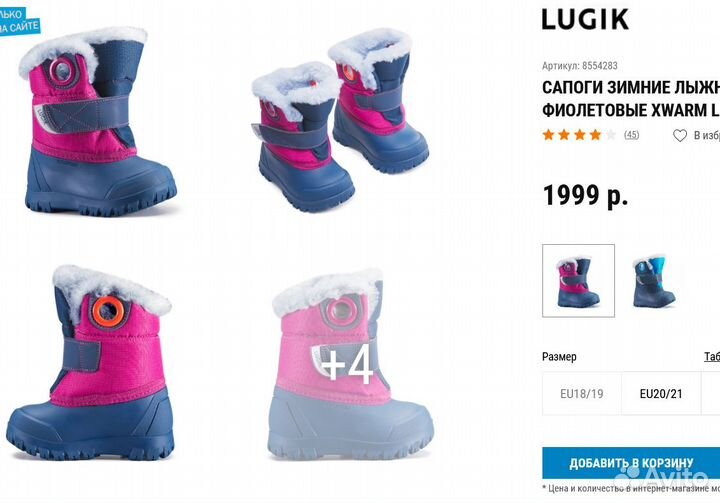Screen dimensions: 720x503
Task: View the pair of boots photo
Action: pyautogui.click(x=340, y=119)
